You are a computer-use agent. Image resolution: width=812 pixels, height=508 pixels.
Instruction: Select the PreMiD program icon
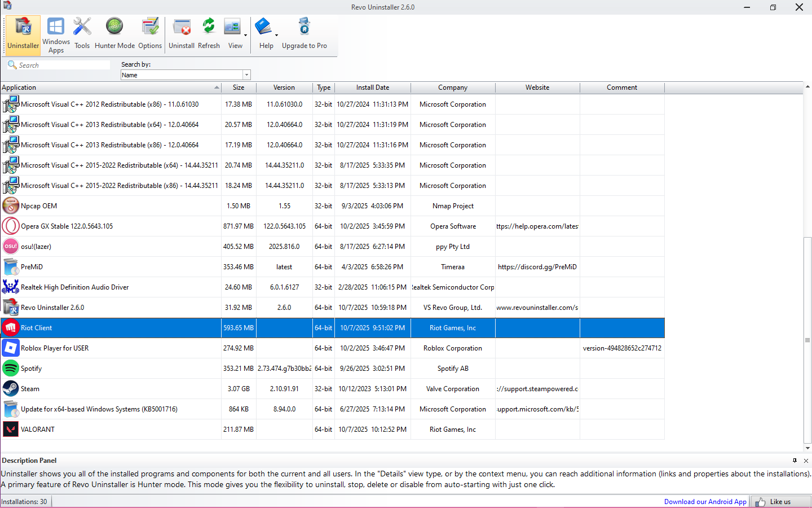pyautogui.click(x=11, y=267)
